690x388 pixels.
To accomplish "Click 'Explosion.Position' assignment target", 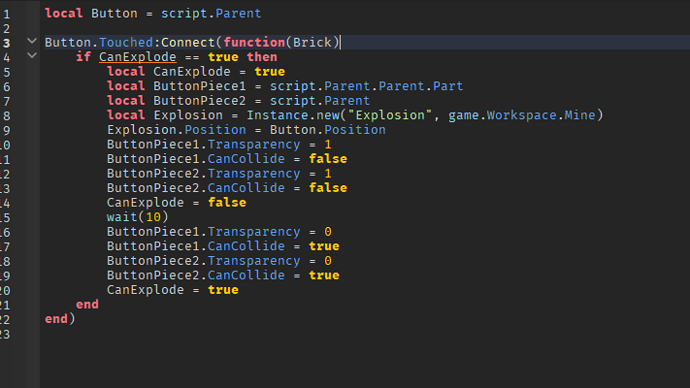I will click(176, 130).
